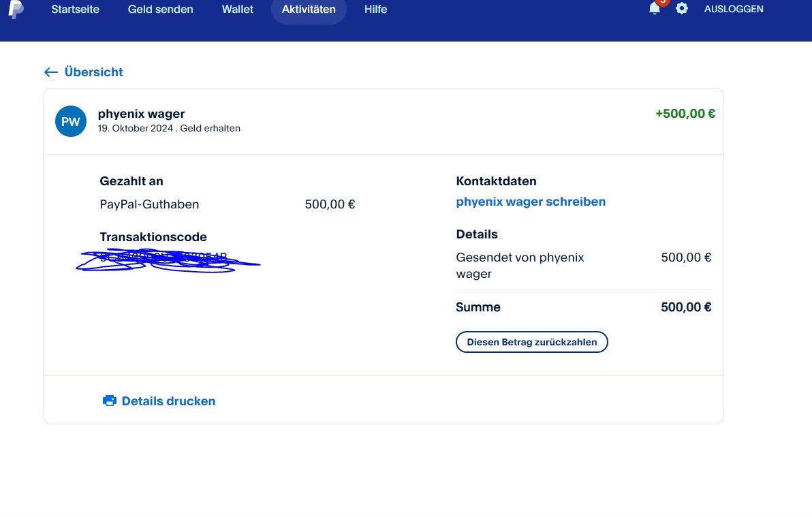
Task: Click the Details heading
Action: (x=477, y=234)
